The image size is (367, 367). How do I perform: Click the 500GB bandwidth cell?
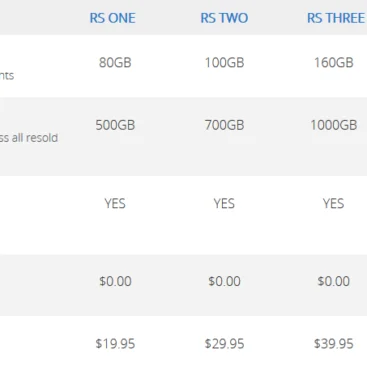click(x=115, y=125)
